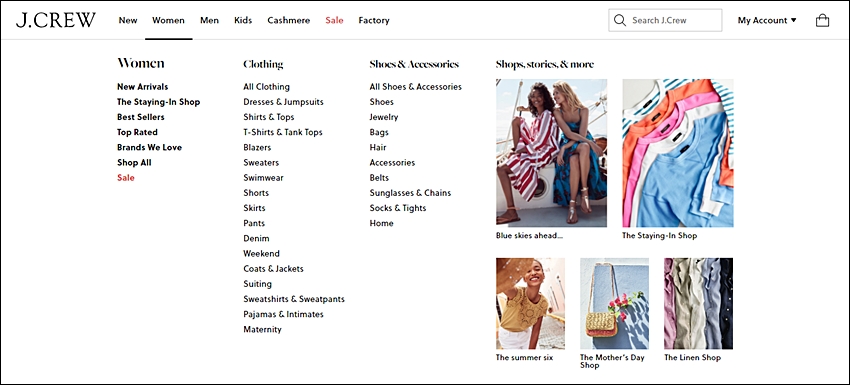This screenshot has height=385, width=850.
Task: Open red Sale link in Women column
Action: click(x=126, y=178)
